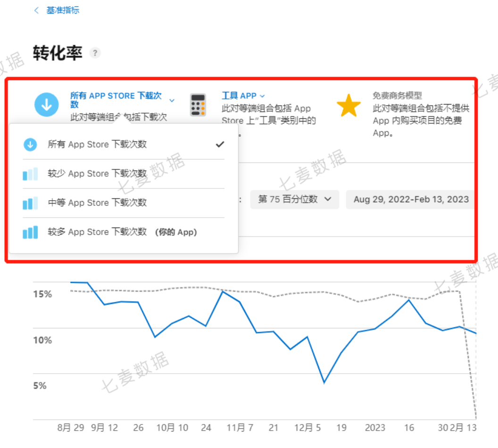The width and height of the screenshot is (498, 448).
Task: Click the gold star business model icon
Action: 349,106
